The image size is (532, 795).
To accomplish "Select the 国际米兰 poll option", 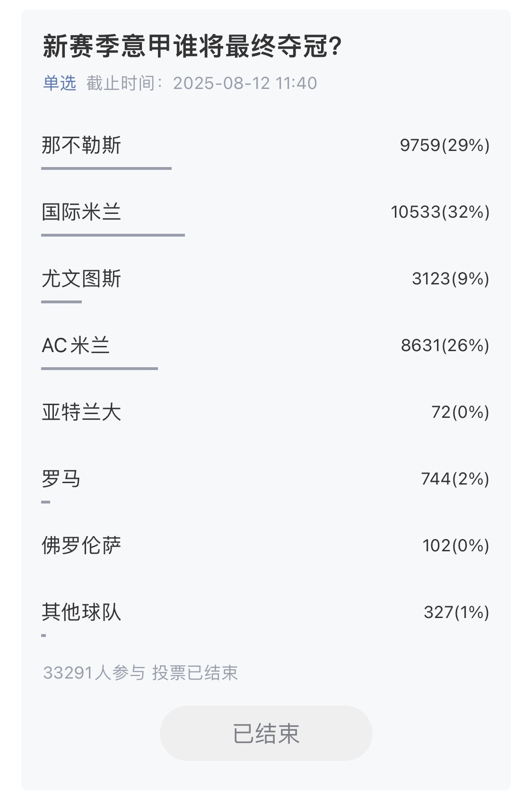I will (x=81, y=212).
